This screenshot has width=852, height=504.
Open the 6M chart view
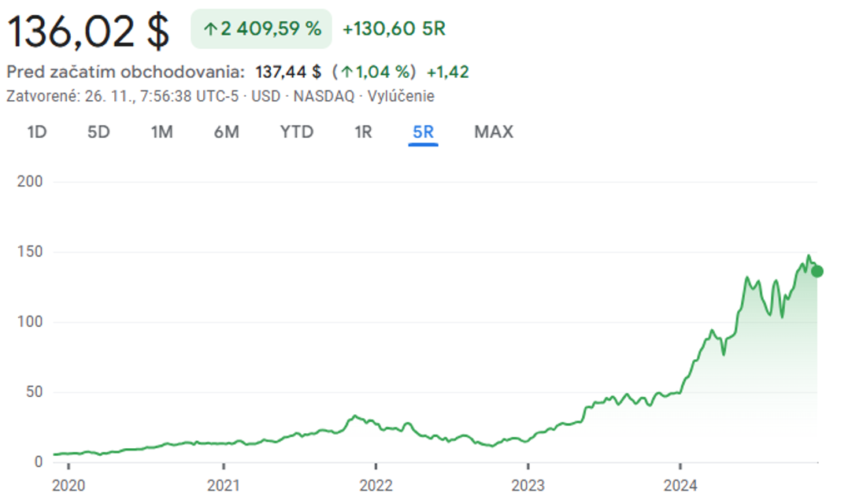pos(226,132)
